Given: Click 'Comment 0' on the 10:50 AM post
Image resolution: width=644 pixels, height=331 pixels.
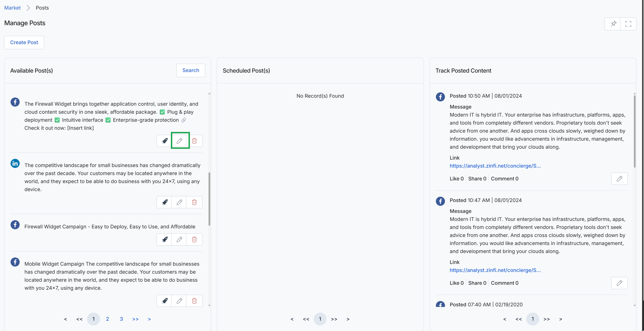Looking at the screenshot, I should point(504,178).
